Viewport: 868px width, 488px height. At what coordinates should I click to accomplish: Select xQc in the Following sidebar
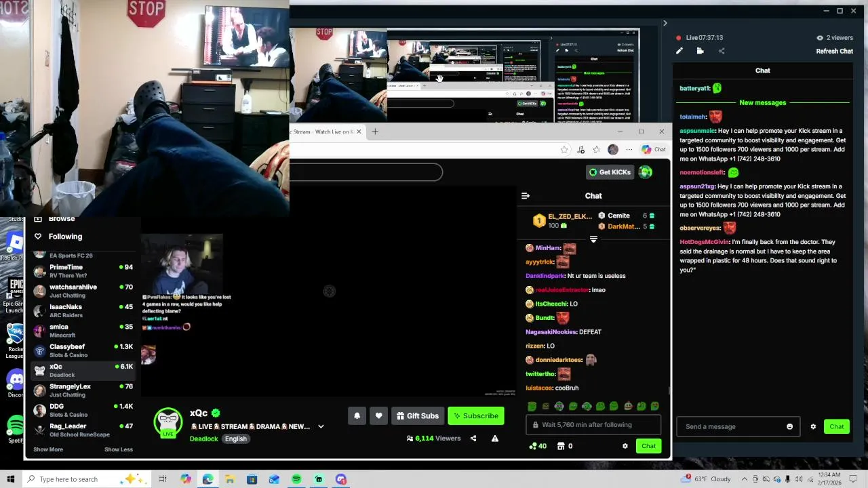tap(83, 371)
